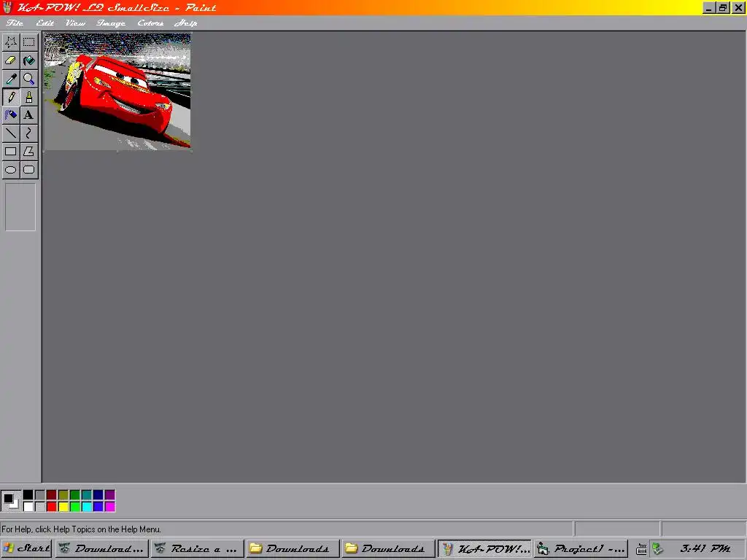747x560 pixels.
Task: Pick the teal palette color
Action: [87, 495]
